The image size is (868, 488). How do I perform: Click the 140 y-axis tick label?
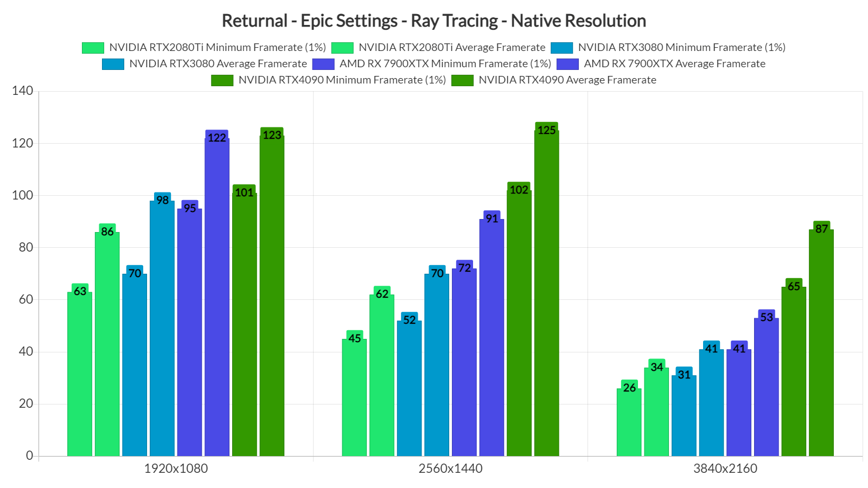[x=23, y=91]
